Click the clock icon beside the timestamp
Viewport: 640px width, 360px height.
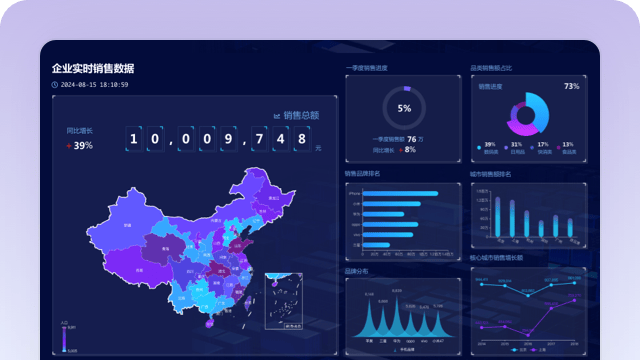click(55, 85)
